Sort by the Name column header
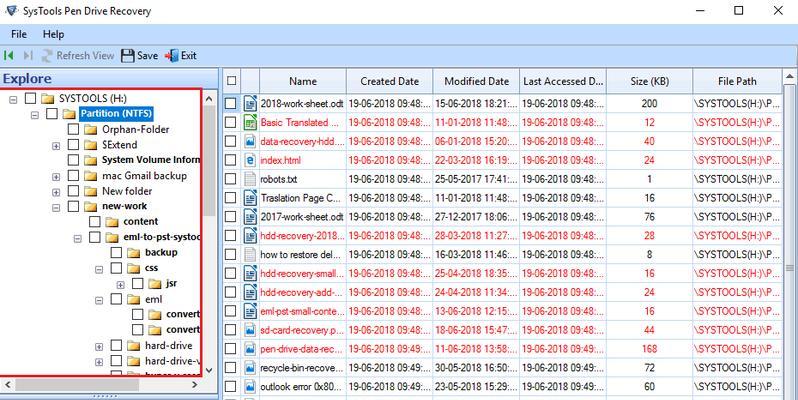 click(x=303, y=81)
